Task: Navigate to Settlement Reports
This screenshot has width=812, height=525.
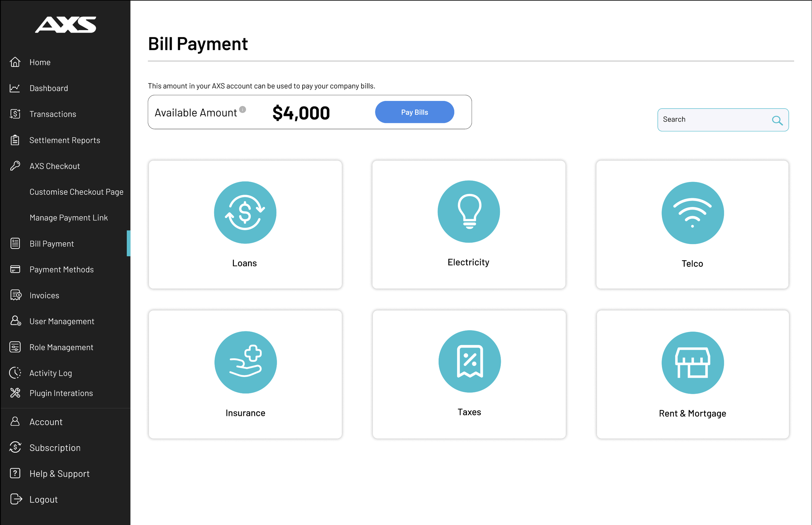Action: [x=65, y=140]
